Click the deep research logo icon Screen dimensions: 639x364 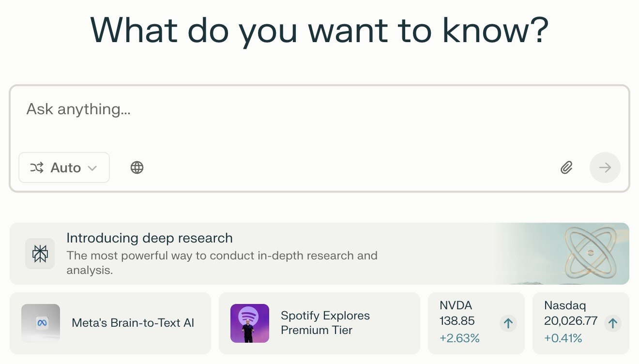click(x=40, y=254)
